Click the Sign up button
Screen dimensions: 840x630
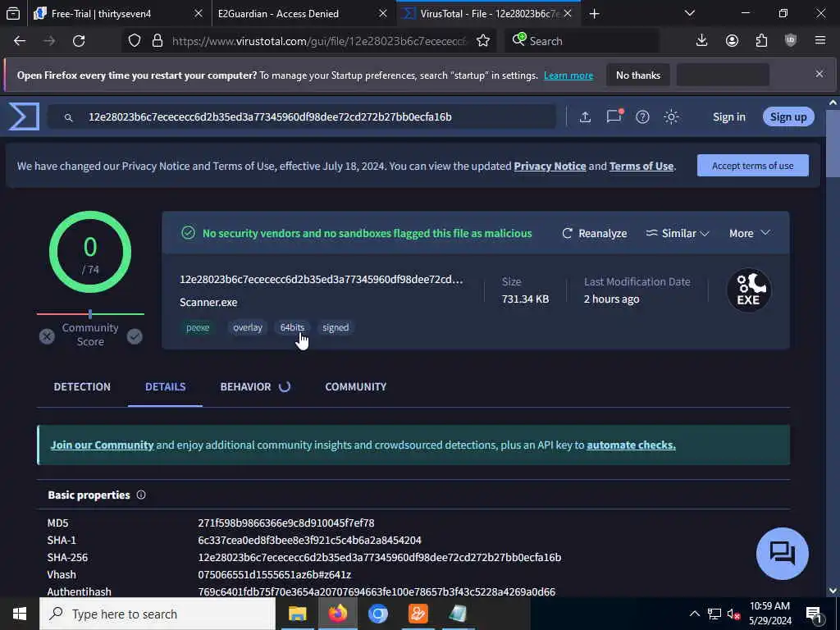[788, 116]
